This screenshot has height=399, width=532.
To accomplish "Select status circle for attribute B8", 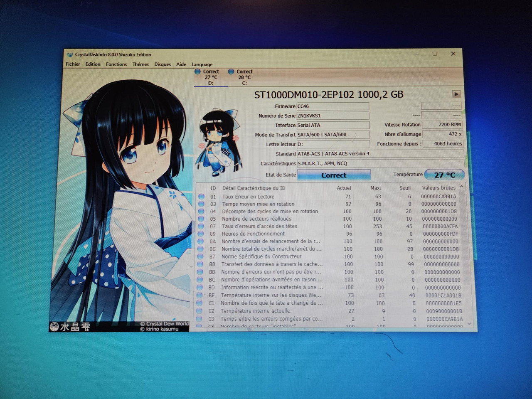I will coord(200,264).
